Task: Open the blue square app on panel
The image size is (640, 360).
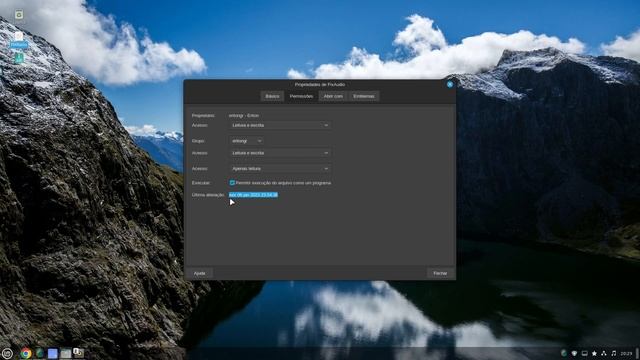Action: click(x=53, y=353)
